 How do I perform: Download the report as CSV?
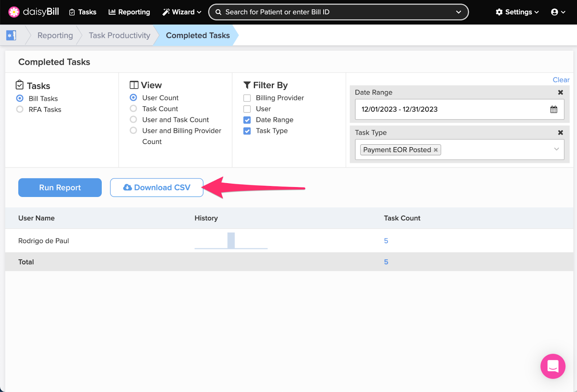click(x=157, y=188)
